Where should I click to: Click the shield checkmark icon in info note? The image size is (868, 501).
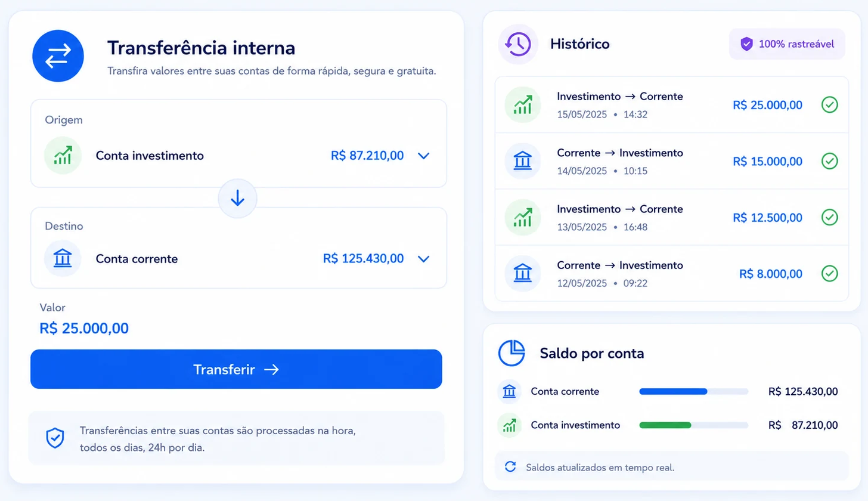pyautogui.click(x=55, y=438)
